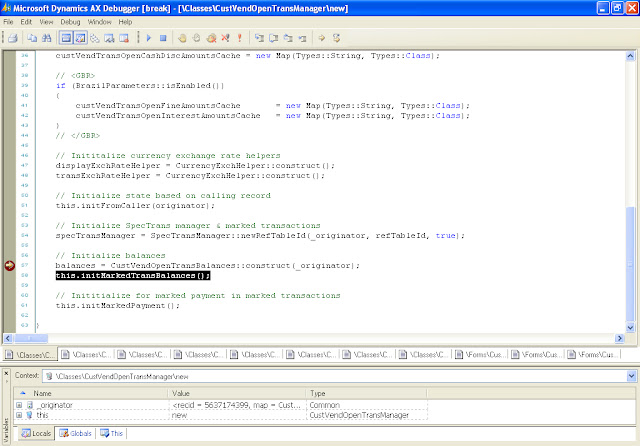Click the Insert breakpoint hand icon
Image resolution: width=640 pixels, height=446 pixels.
(x=182, y=38)
